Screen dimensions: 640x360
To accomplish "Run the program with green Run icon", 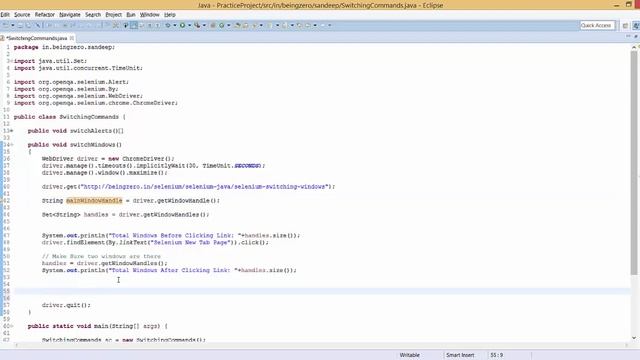I will [182, 25].
